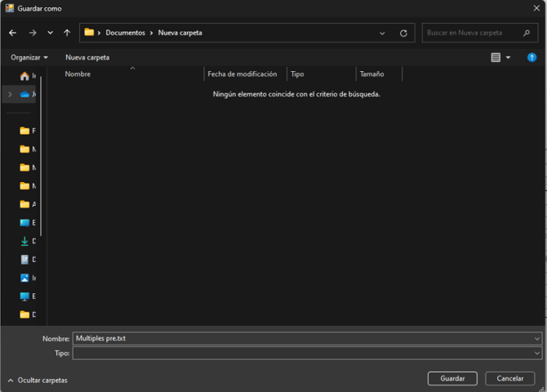Open the recent locations dropdown arrow

pos(50,33)
